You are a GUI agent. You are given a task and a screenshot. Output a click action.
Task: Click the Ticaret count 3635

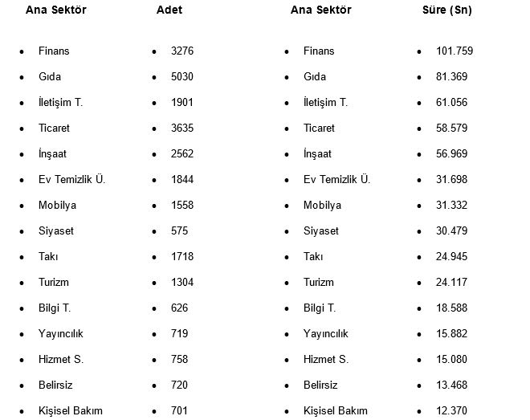click(182, 128)
